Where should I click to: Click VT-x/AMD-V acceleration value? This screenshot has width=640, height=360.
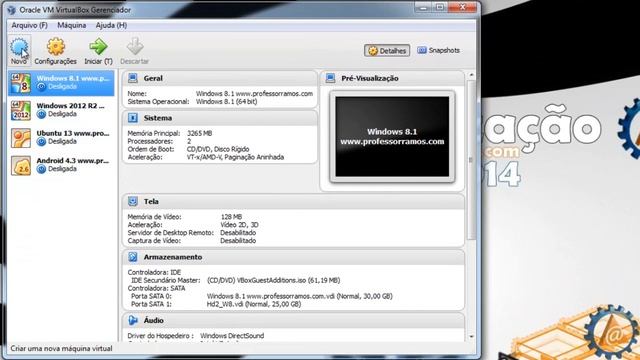[235, 157]
